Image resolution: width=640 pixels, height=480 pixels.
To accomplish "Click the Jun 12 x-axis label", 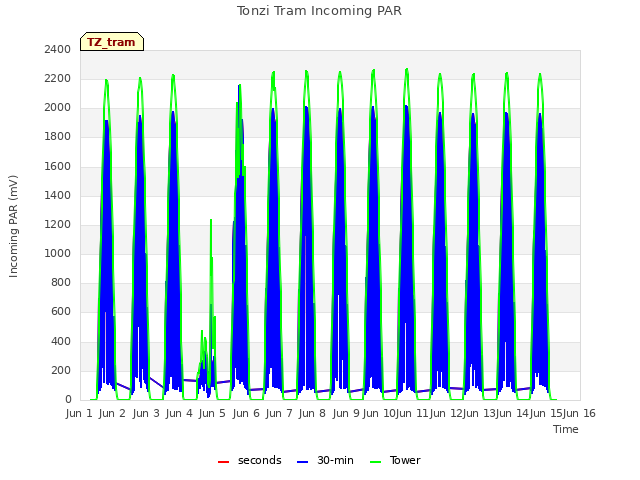I will (x=446, y=413).
